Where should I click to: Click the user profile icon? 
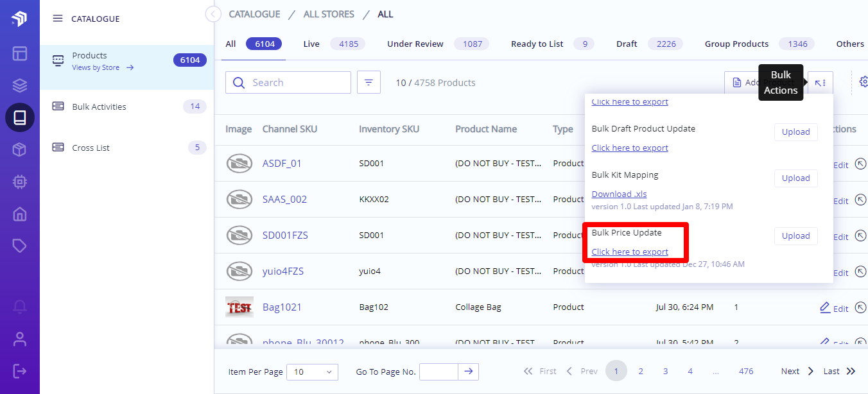pos(19,339)
